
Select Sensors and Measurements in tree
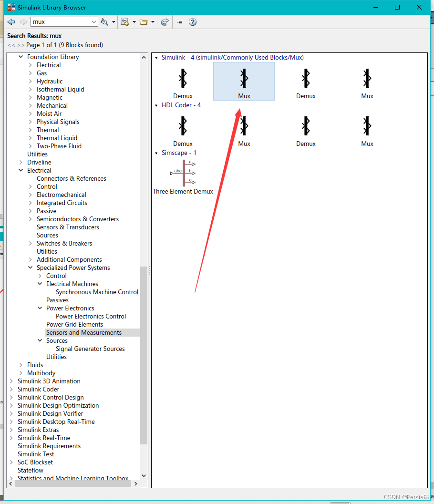coord(84,332)
